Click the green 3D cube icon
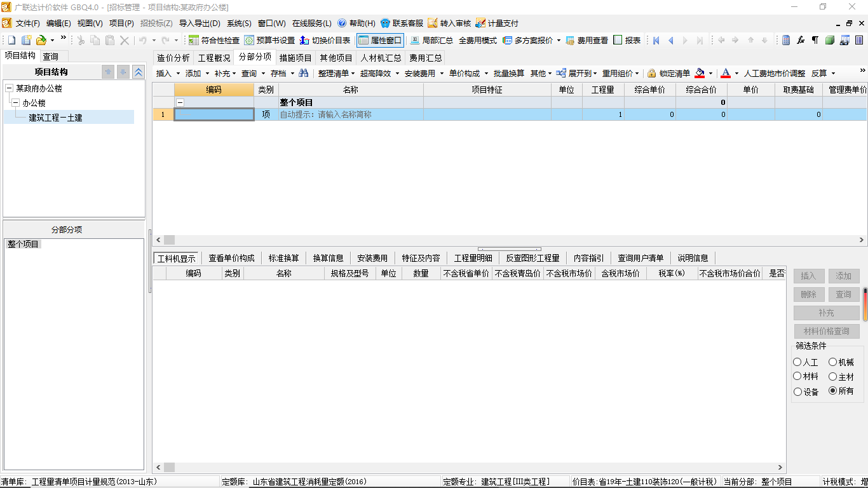868x488 pixels. click(830, 40)
